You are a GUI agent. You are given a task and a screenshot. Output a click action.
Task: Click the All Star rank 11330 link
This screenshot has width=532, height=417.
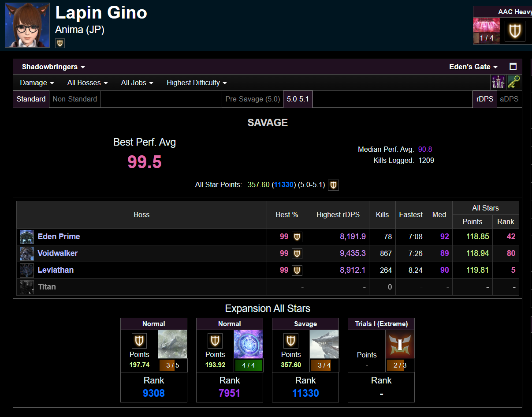click(x=284, y=184)
